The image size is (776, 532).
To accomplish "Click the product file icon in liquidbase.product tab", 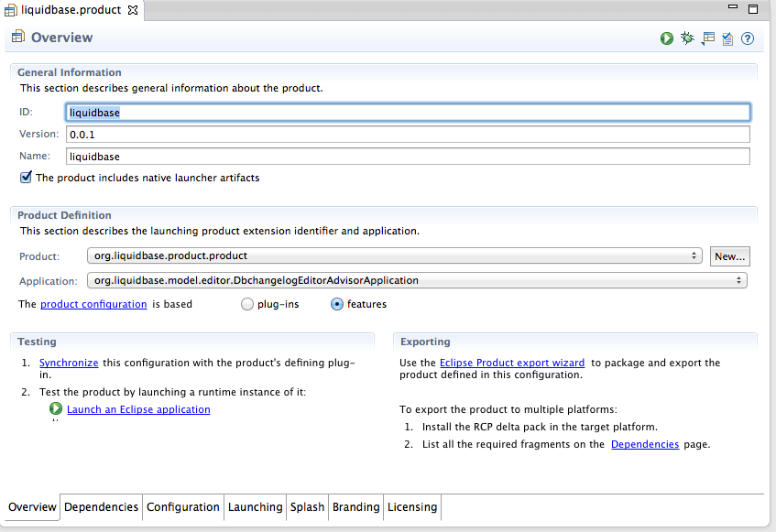I will tap(10, 10).
